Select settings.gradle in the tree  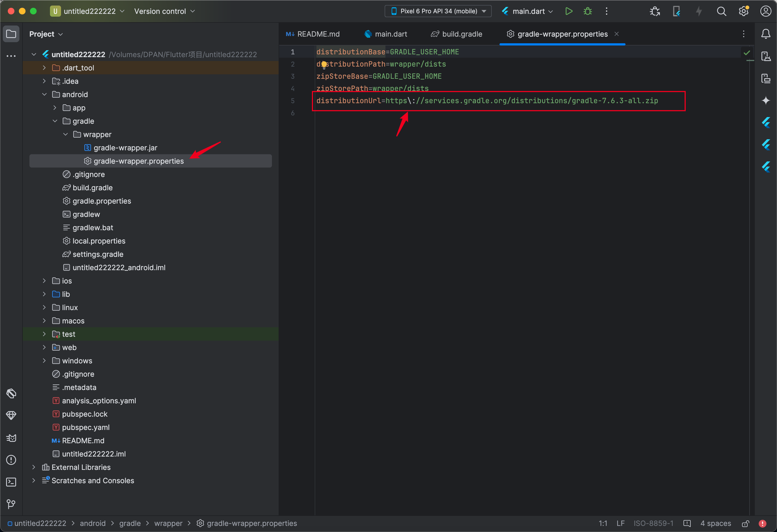pyautogui.click(x=98, y=254)
